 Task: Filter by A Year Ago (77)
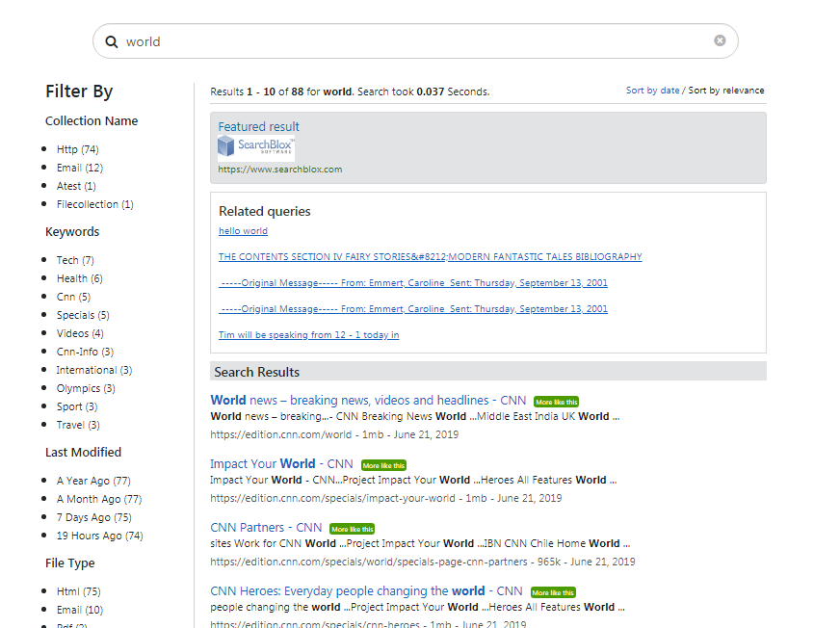[93, 482]
